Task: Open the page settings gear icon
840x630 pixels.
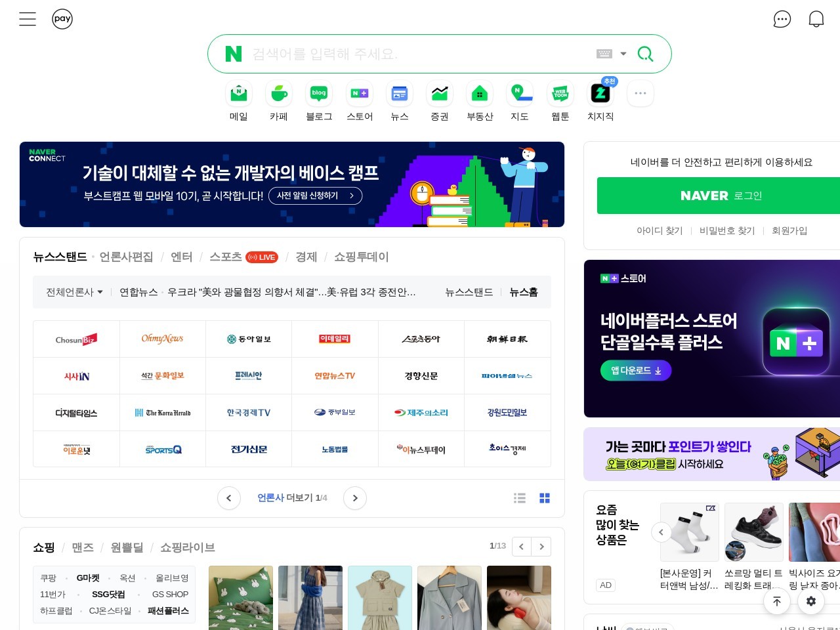Action: 811,601
